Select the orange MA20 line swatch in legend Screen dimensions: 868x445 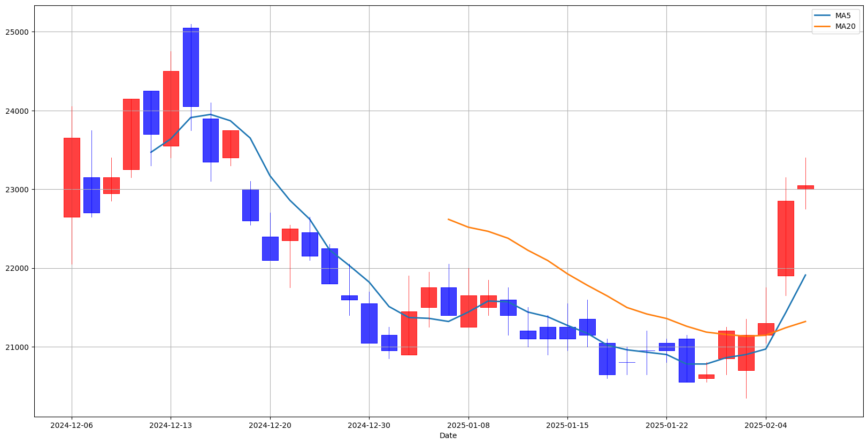coord(823,26)
